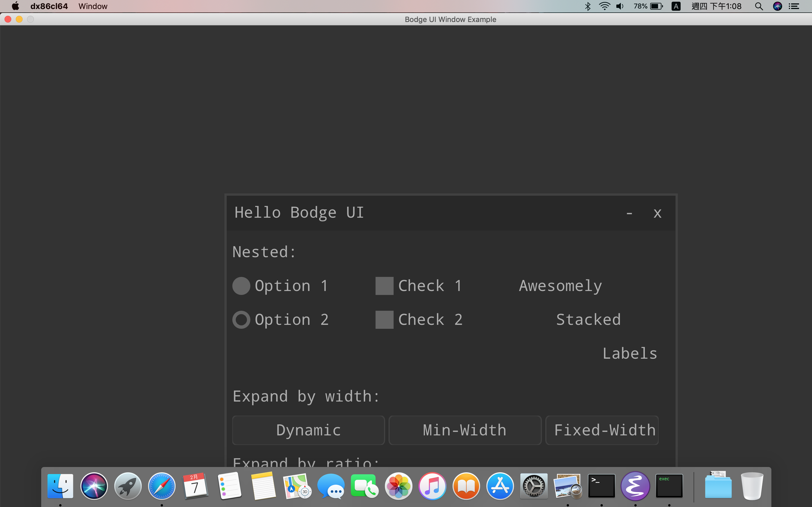Open the FaceTime app
This screenshot has width=812, height=507.
(x=365, y=486)
